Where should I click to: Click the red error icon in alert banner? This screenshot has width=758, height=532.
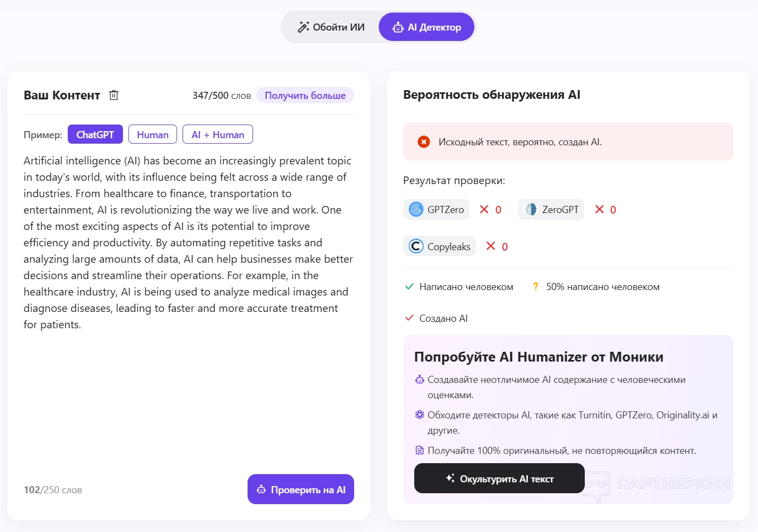[424, 142]
